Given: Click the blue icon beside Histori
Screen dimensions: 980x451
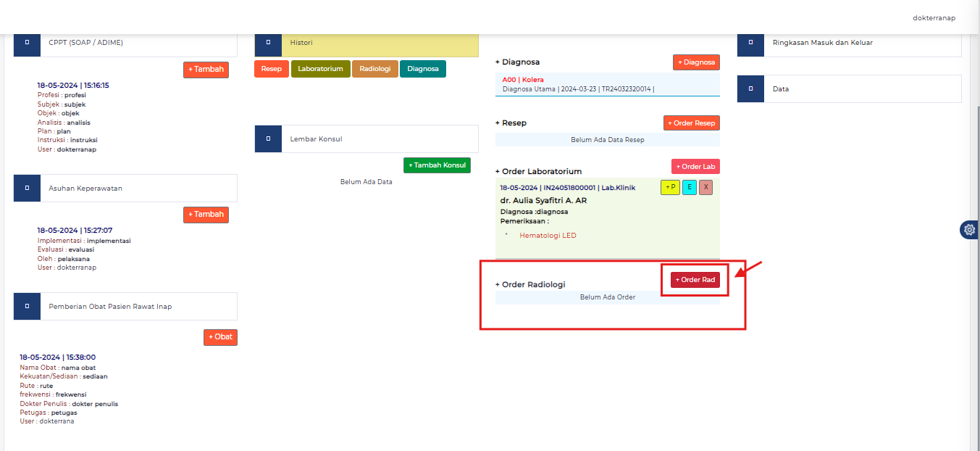Looking at the screenshot, I should click(x=269, y=43).
